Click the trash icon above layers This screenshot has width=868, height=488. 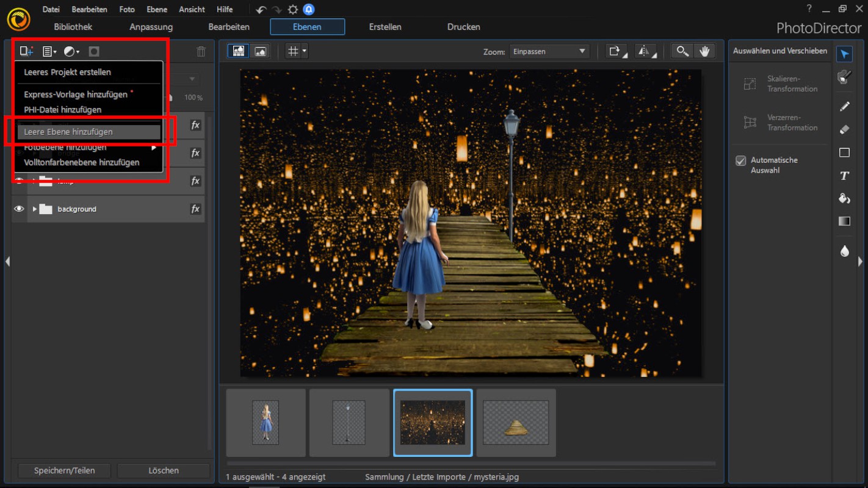click(201, 52)
